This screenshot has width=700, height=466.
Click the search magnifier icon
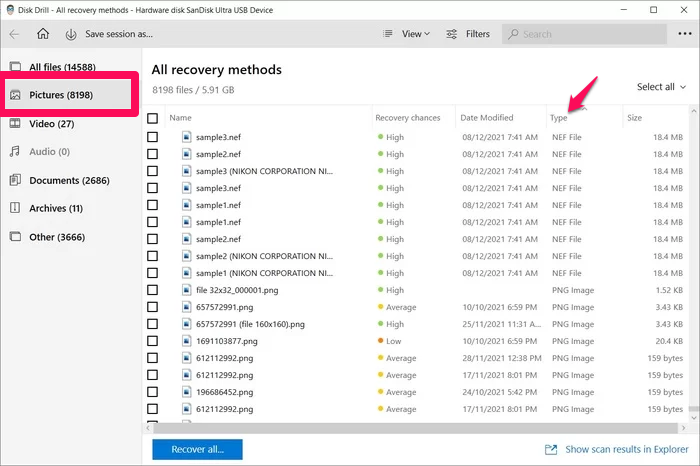[x=513, y=34]
